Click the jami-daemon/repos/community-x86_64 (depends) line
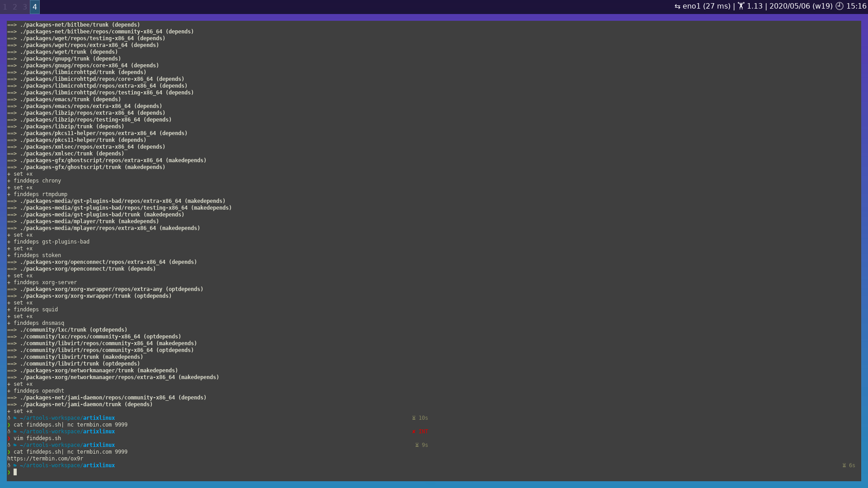The height and width of the screenshot is (488, 868). pyautogui.click(x=107, y=398)
